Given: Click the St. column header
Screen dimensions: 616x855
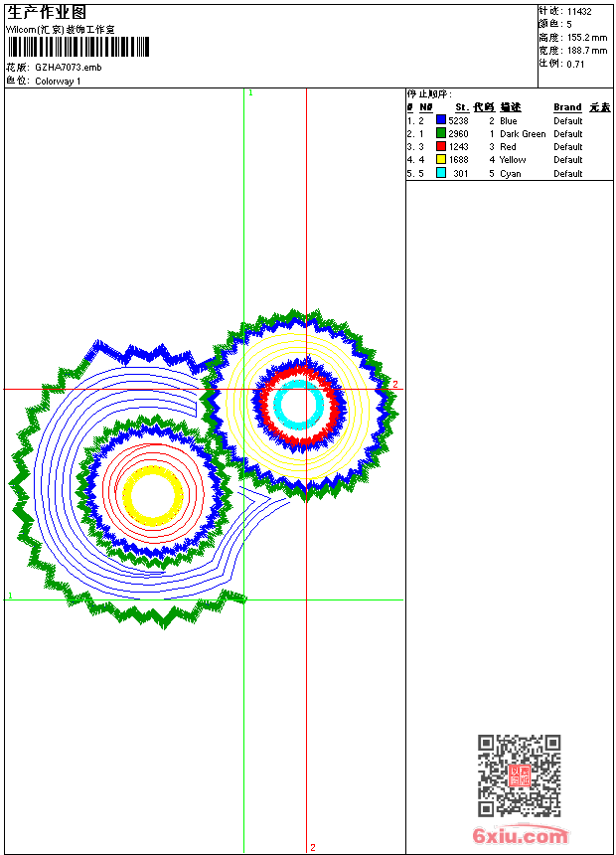Looking at the screenshot, I should [461, 107].
